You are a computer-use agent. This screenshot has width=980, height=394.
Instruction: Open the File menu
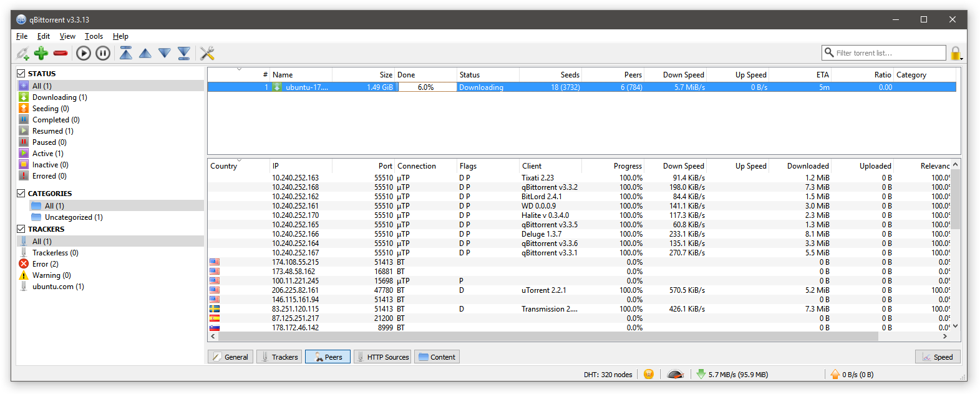click(x=22, y=36)
